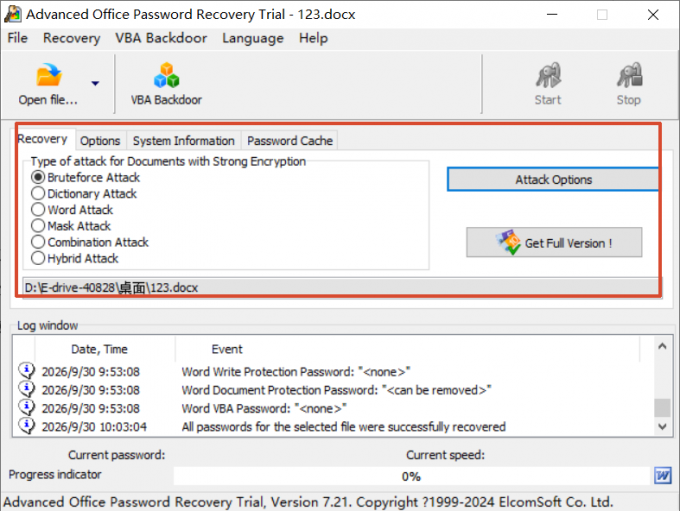Click log text 'All passwords for the selected file were successfully recovered'
Screen dimensions: 680x511
(343, 427)
